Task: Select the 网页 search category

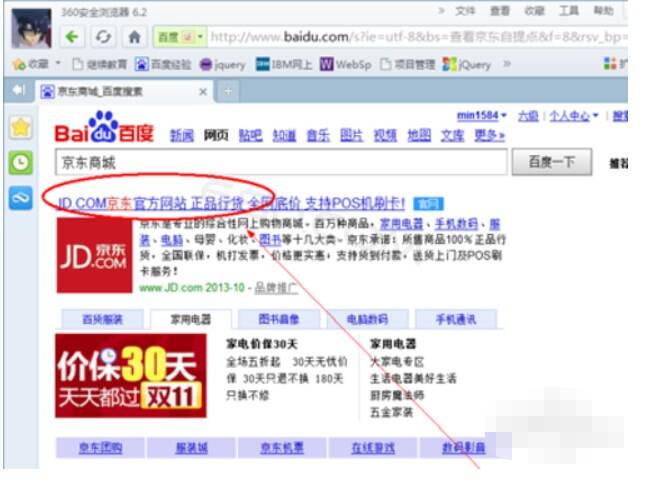Action: pos(216,136)
